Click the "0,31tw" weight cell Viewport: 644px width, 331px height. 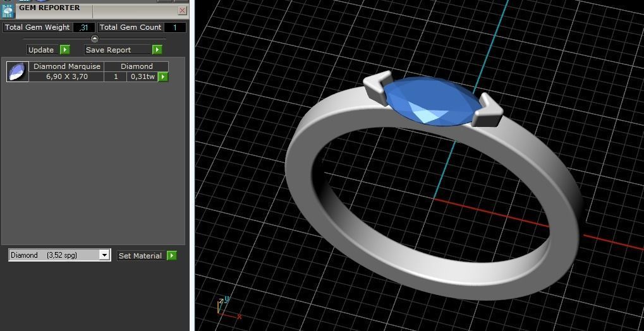click(143, 77)
